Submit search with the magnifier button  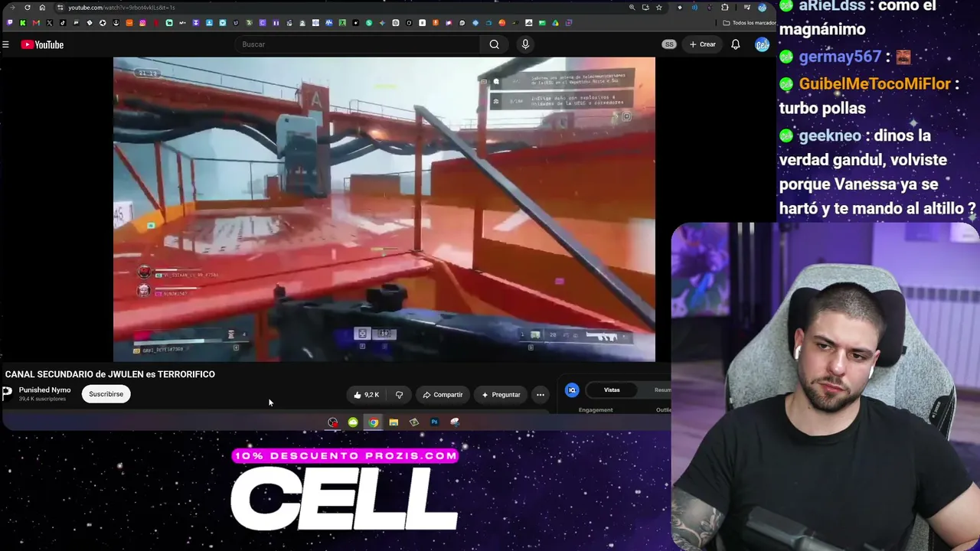pos(495,44)
